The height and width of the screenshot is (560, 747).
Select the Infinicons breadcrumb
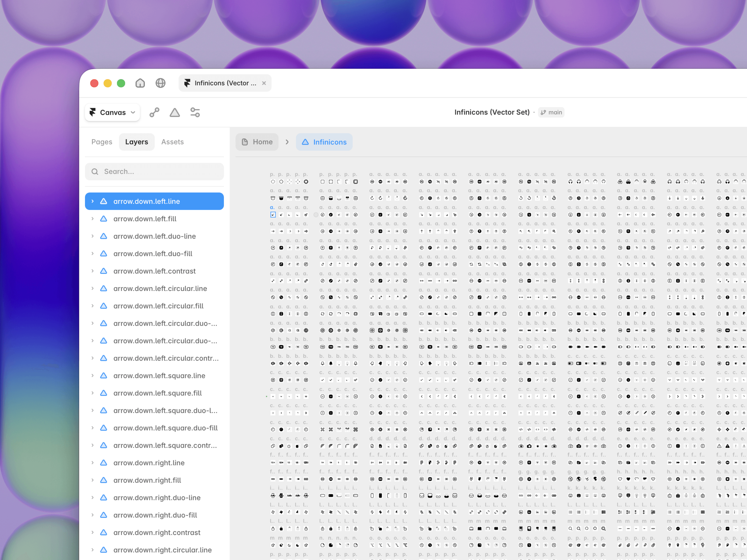coord(324,142)
